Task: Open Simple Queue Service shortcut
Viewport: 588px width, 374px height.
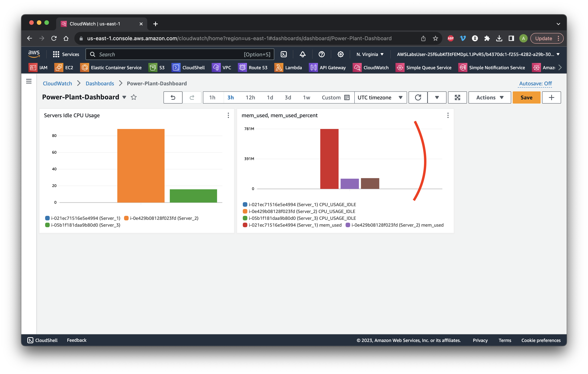Action: [x=423, y=68]
